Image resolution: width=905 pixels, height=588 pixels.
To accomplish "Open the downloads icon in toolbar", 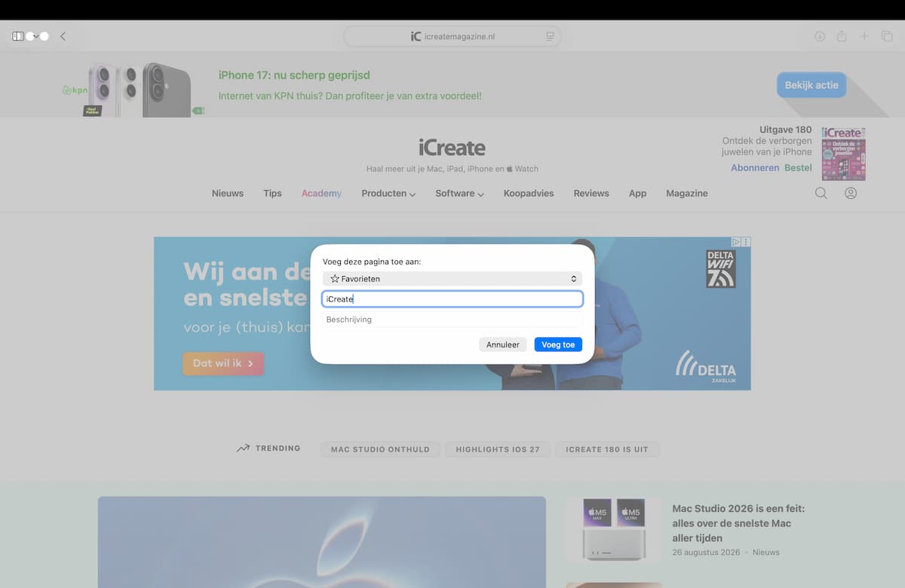I will pyautogui.click(x=820, y=36).
